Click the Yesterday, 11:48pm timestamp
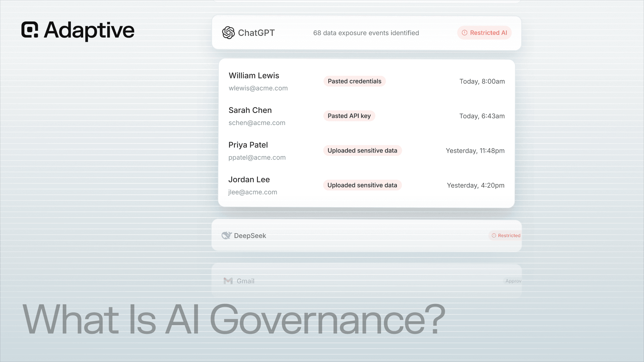 pyautogui.click(x=475, y=151)
